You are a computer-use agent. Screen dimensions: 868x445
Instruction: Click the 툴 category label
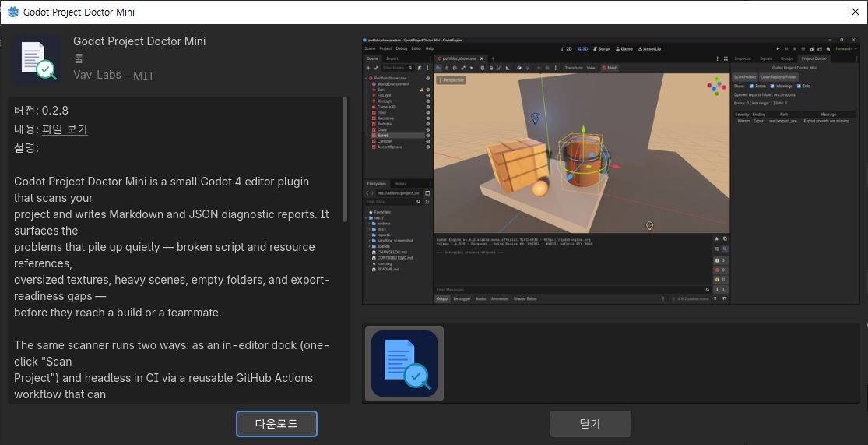click(78, 58)
